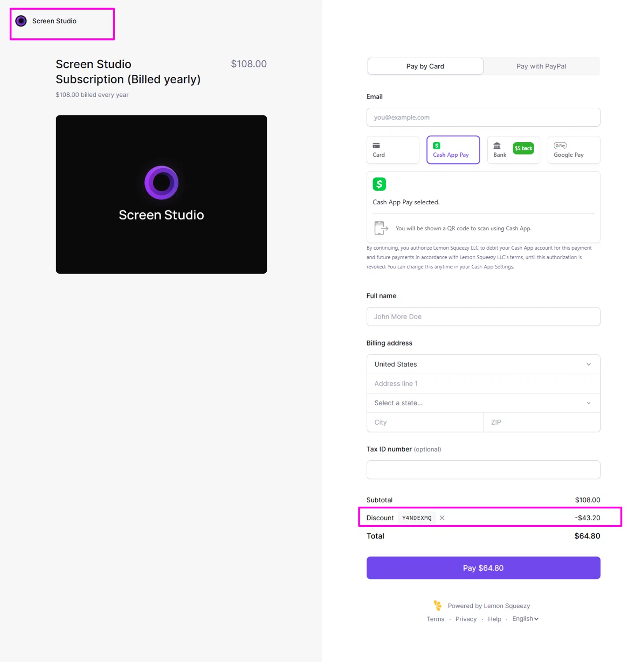Focus the Tax ID number field

tap(483, 470)
